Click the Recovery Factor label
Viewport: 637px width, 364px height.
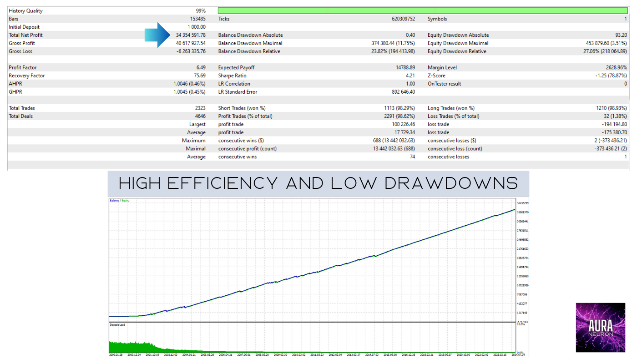tap(27, 76)
